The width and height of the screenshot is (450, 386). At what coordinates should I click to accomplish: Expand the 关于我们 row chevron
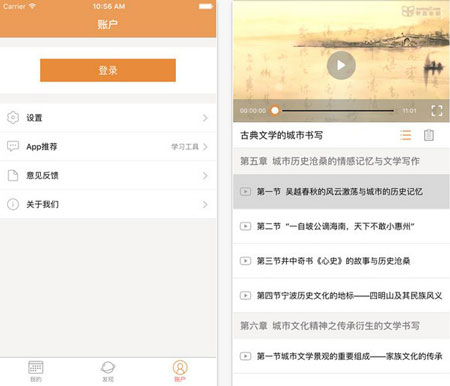(x=205, y=204)
